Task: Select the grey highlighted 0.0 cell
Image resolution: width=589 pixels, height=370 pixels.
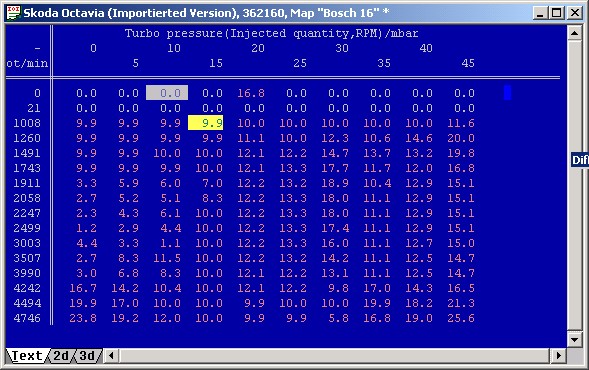Action: pyautogui.click(x=167, y=93)
